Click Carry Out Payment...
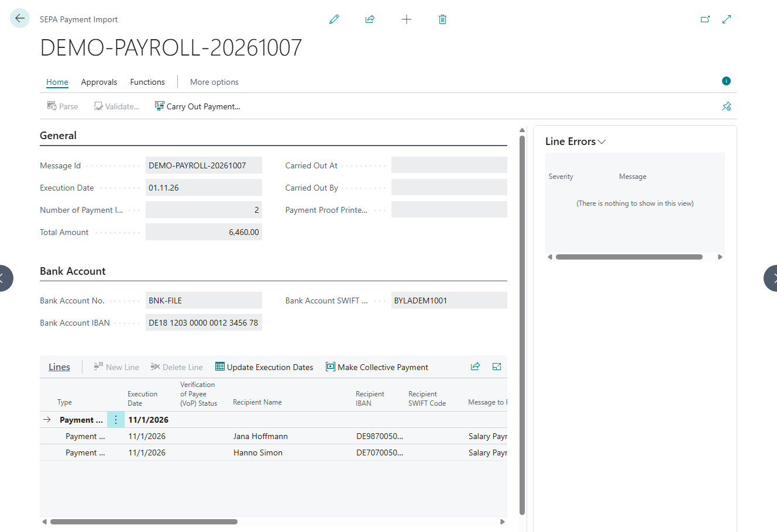This screenshot has height=532, width=777. point(197,106)
